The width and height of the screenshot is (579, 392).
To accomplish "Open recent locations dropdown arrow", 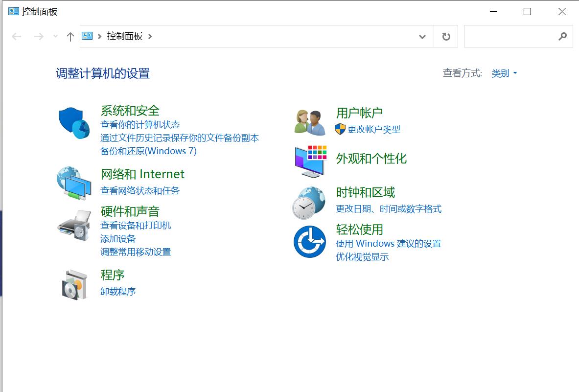I will point(55,37).
